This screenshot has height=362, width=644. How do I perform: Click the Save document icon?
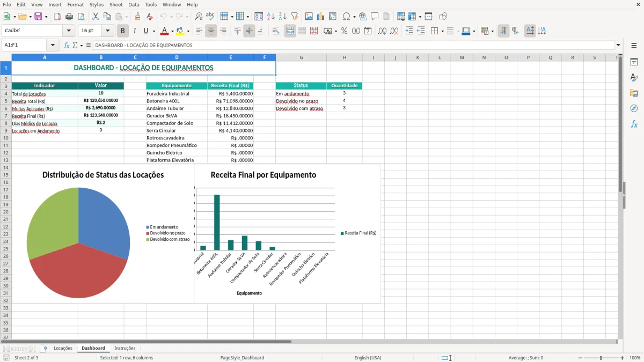tap(38, 17)
